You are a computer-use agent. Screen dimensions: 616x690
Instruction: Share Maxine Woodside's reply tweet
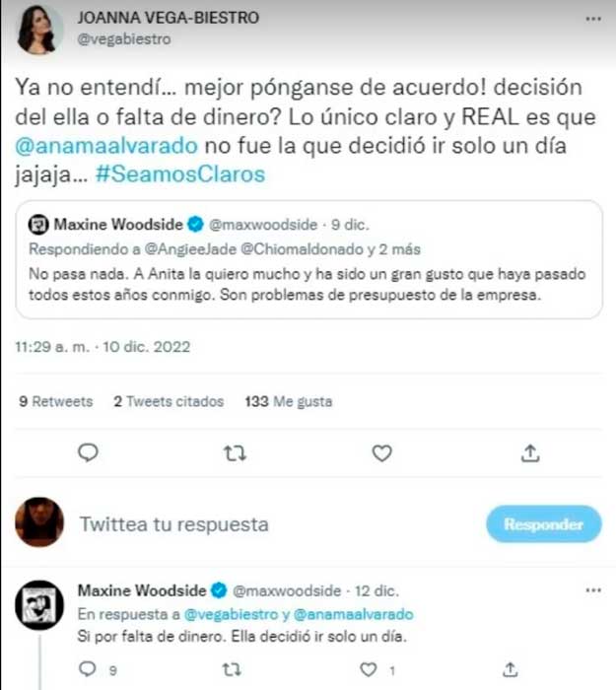[x=510, y=669]
